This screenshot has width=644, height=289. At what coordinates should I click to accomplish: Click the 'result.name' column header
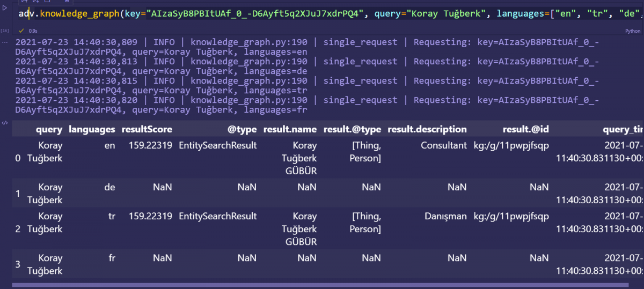290,129
